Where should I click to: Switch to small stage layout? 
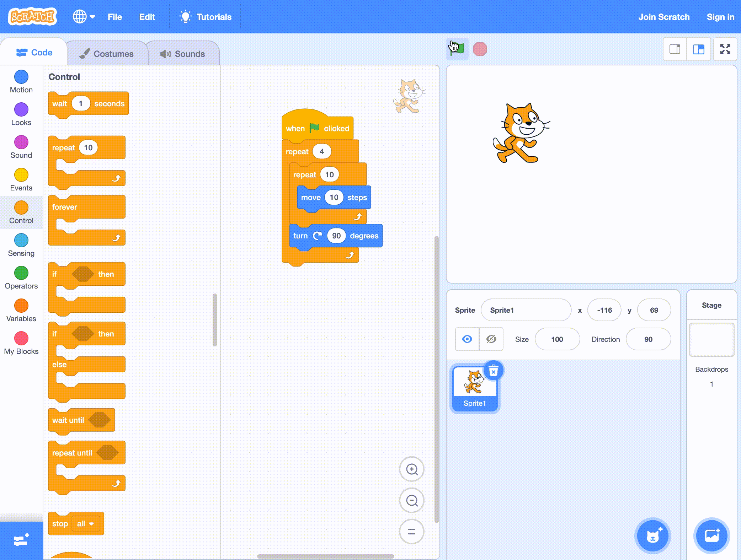[675, 49]
